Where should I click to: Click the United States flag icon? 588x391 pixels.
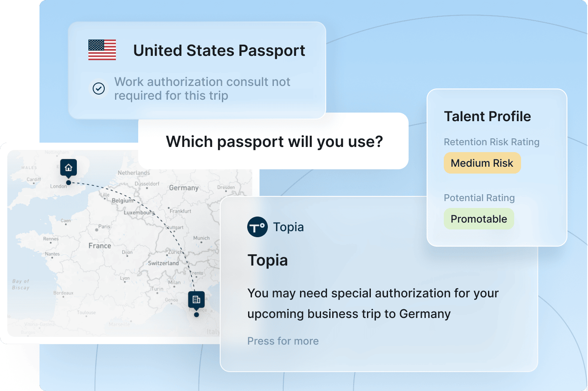(102, 50)
